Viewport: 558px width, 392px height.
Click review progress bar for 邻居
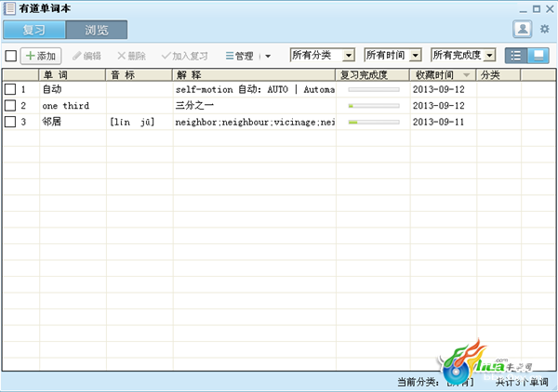(x=374, y=123)
